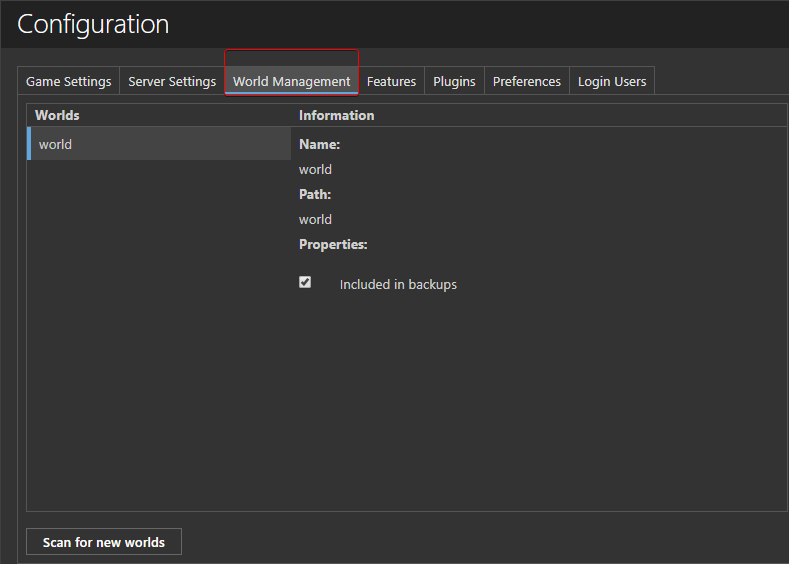The width and height of the screenshot is (789, 564).
Task: Show the Preferences tab
Action: pos(526,81)
